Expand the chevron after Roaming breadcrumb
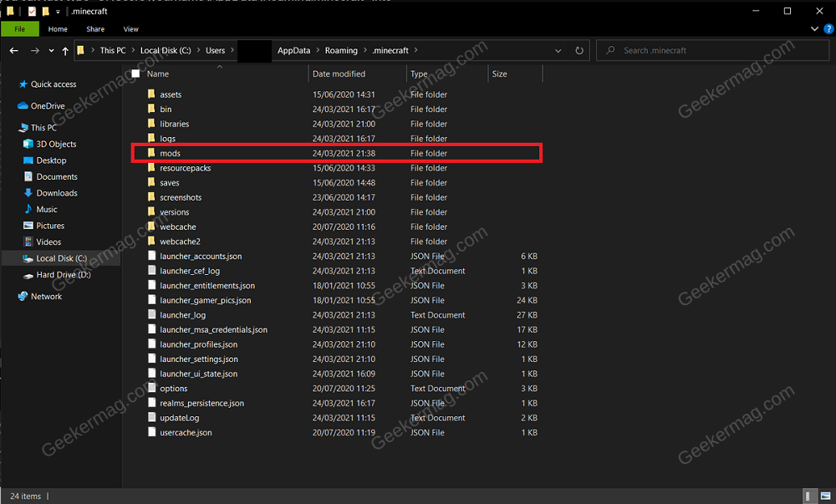This screenshot has width=836, height=504. (365, 50)
